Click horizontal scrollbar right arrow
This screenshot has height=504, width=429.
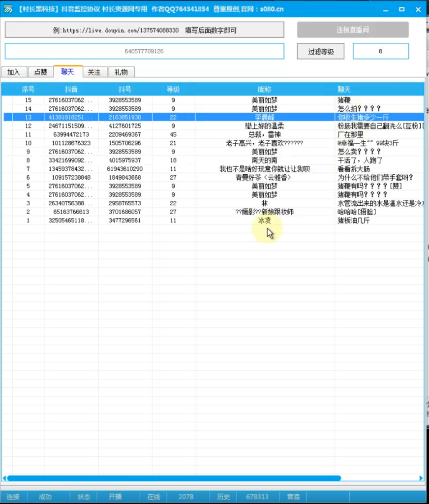pyautogui.click(x=421, y=478)
